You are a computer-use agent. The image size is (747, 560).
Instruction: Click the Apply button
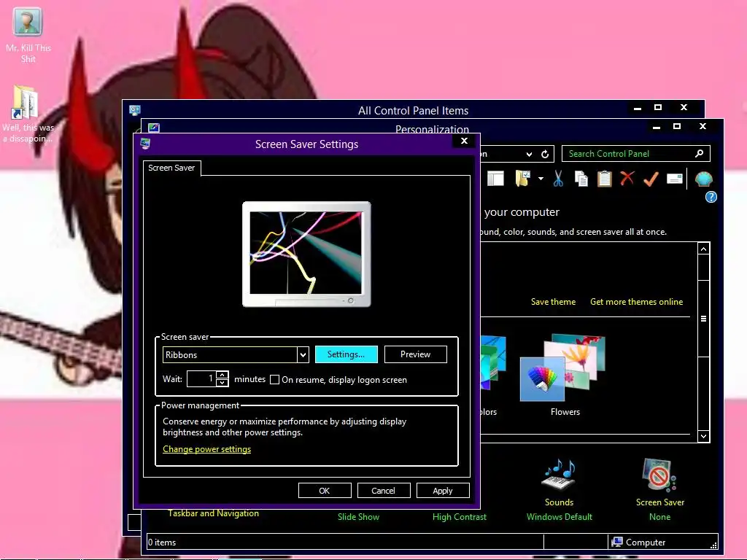(x=443, y=491)
